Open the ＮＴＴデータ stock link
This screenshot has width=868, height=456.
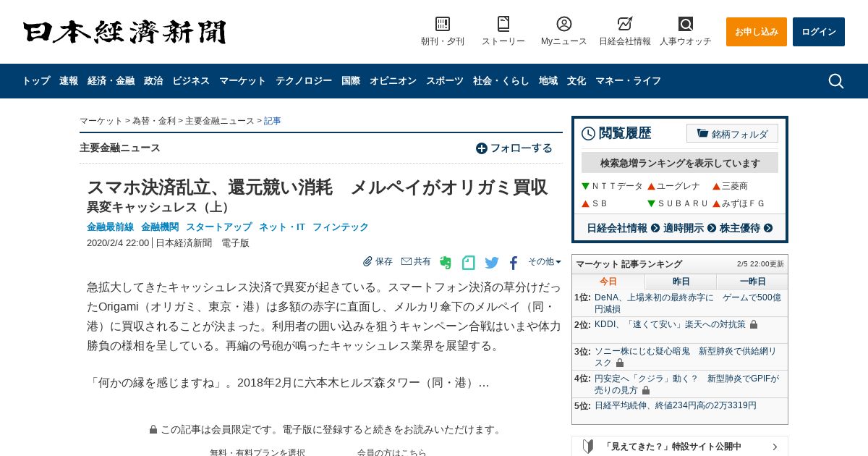pyautogui.click(x=617, y=186)
